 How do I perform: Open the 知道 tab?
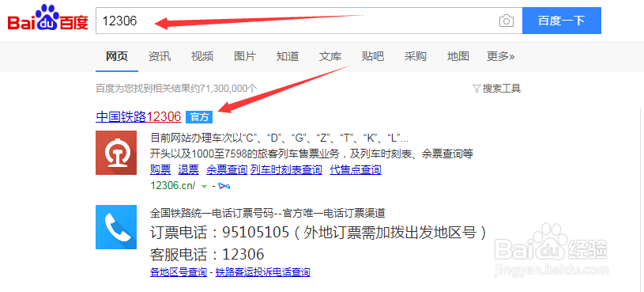click(x=288, y=56)
